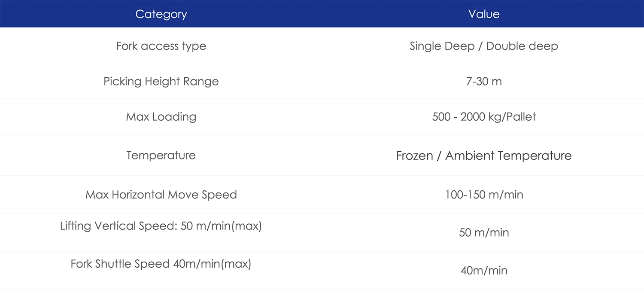Click the "Double deep" text
Viewport: 644px width, 290px height.
(522, 46)
